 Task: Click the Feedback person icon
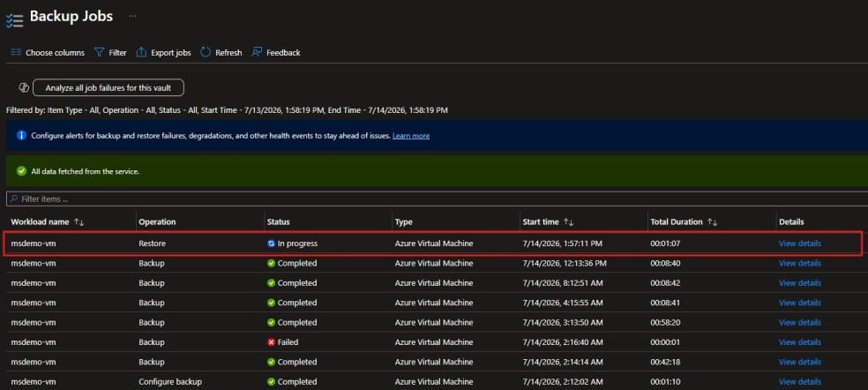tap(257, 53)
